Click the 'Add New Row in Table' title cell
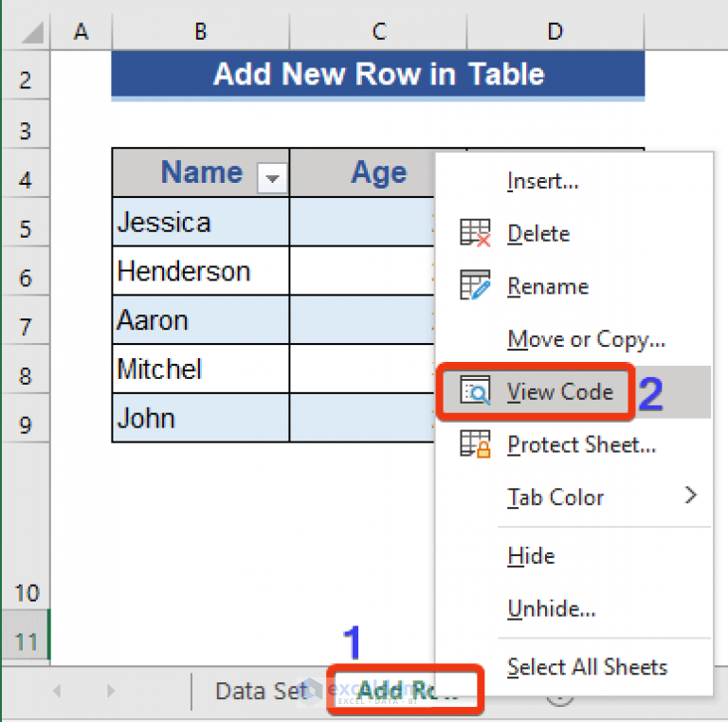 [378, 74]
